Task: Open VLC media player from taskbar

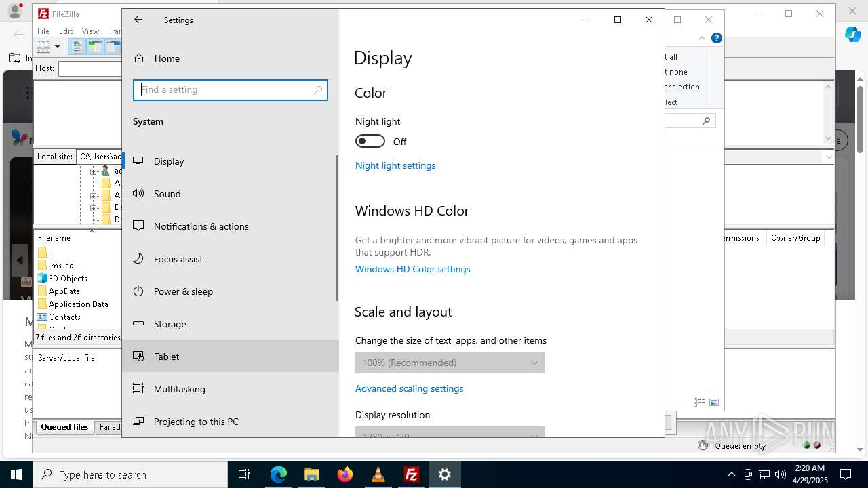Action: click(378, 474)
